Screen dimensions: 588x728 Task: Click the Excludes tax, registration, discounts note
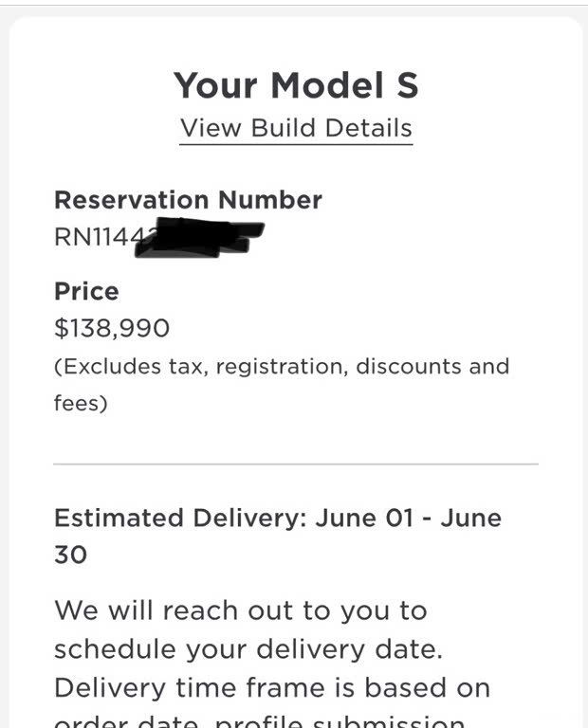pyautogui.click(x=282, y=367)
